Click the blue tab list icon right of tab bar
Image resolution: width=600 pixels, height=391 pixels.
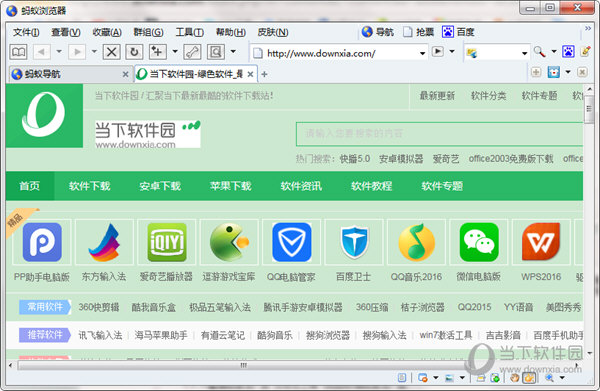coord(554,72)
